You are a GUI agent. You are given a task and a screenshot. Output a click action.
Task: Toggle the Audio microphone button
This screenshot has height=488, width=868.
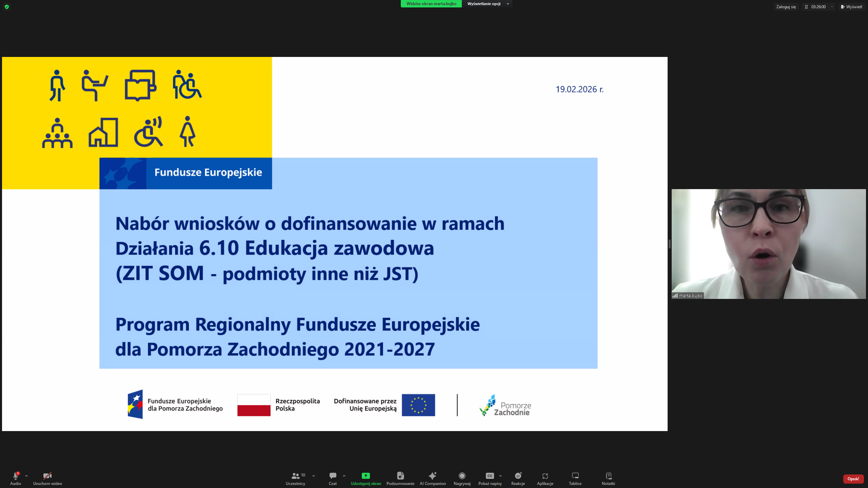pyautogui.click(x=15, y=478)
